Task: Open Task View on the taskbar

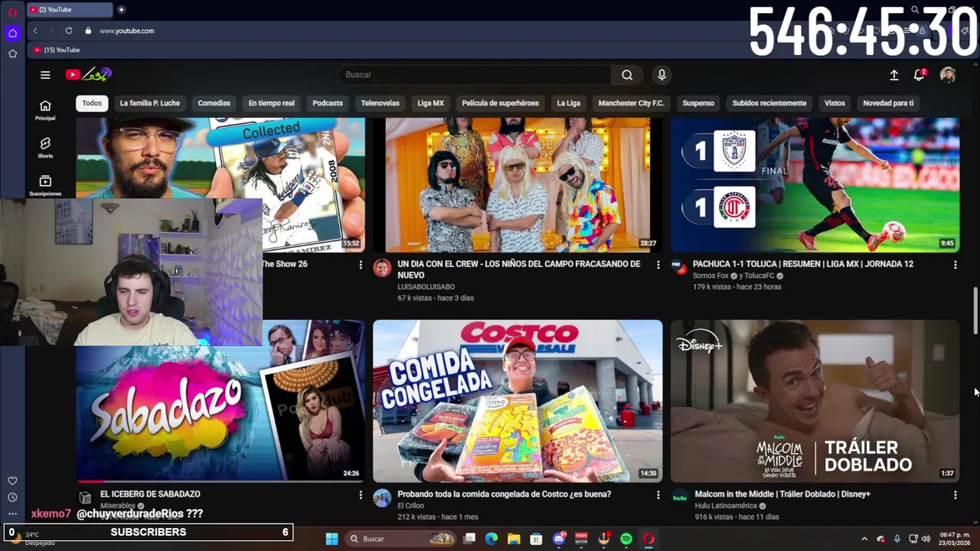Action: pos(469,539)
